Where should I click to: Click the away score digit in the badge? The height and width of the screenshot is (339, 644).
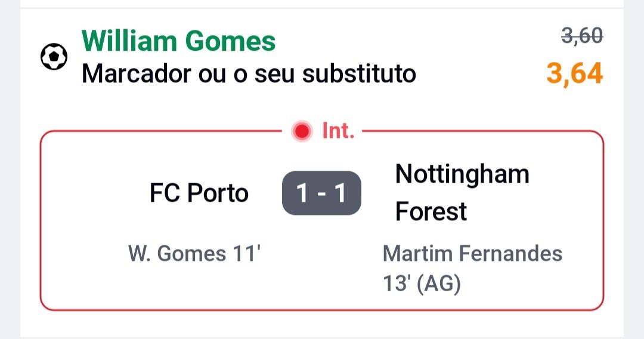click(x=340, y=193)
